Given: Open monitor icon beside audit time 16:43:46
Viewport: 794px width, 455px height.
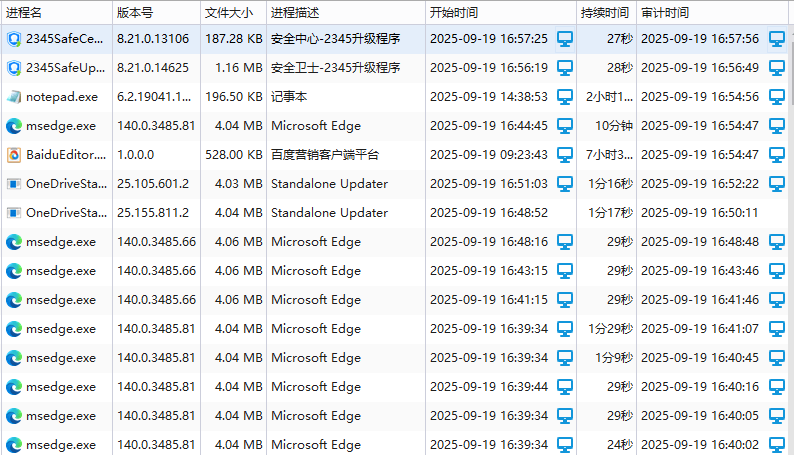Looking at the screenshot, I should point(777,271).
